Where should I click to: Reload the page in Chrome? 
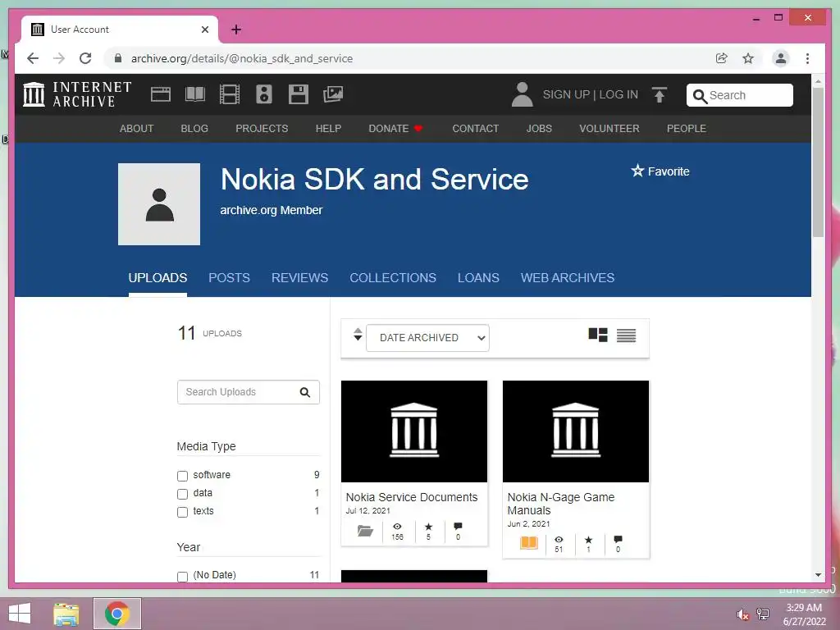coord(85,58)
